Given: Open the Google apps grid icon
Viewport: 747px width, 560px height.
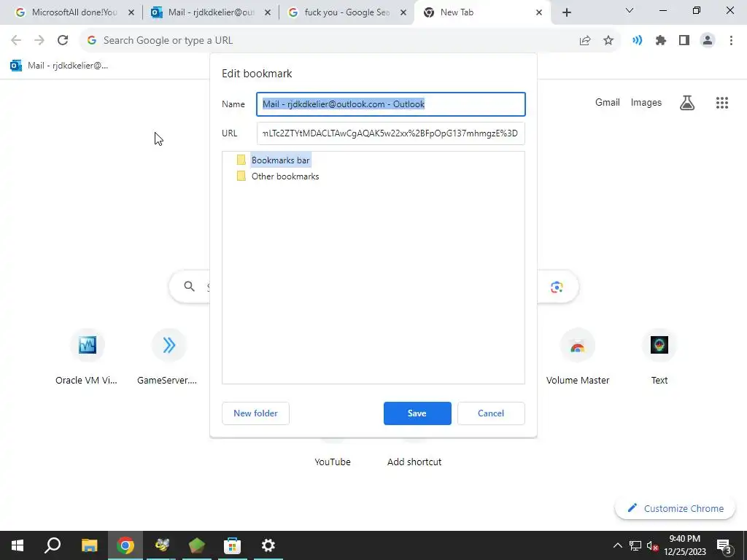Looking at the screenshot, I should tap(722, 102).
